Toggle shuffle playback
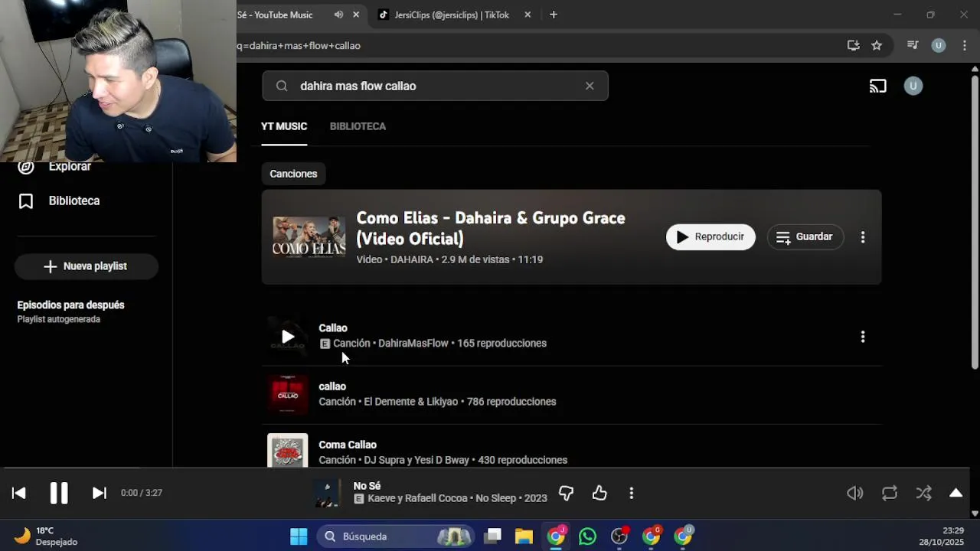Image resolution: width=980 pixels, height=551 pixels. coord(924,494)
